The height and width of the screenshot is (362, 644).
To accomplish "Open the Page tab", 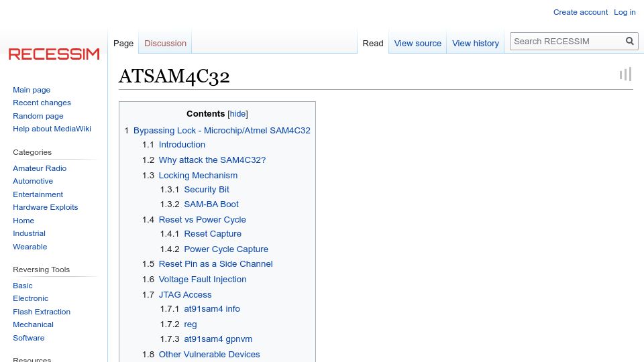I will pos(123,43).
